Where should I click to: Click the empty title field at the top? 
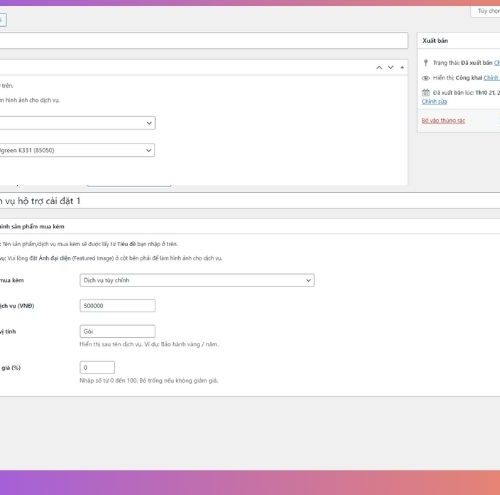[x=204, y=41]
